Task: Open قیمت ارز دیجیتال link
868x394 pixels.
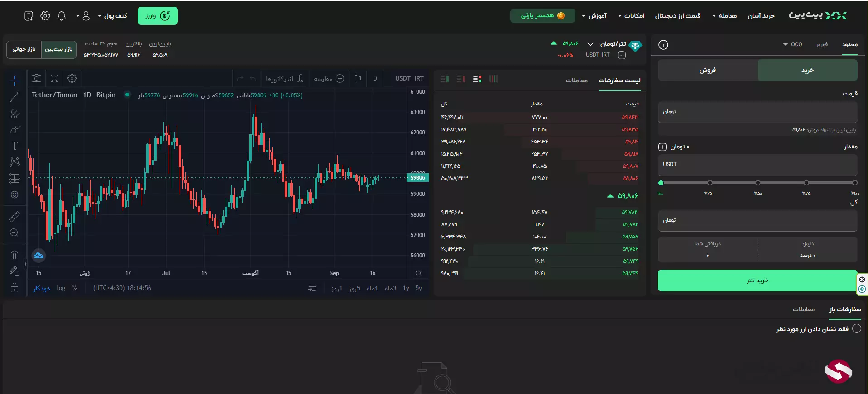Action: click(678, 16)
